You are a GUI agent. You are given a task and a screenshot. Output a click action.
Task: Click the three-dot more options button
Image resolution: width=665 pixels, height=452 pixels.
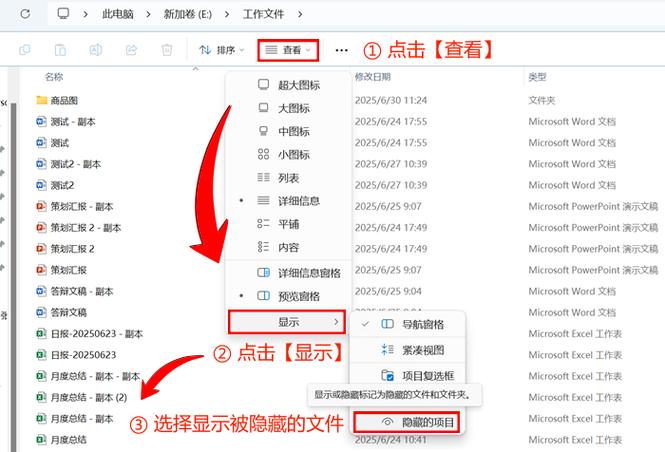click(341, 50)
